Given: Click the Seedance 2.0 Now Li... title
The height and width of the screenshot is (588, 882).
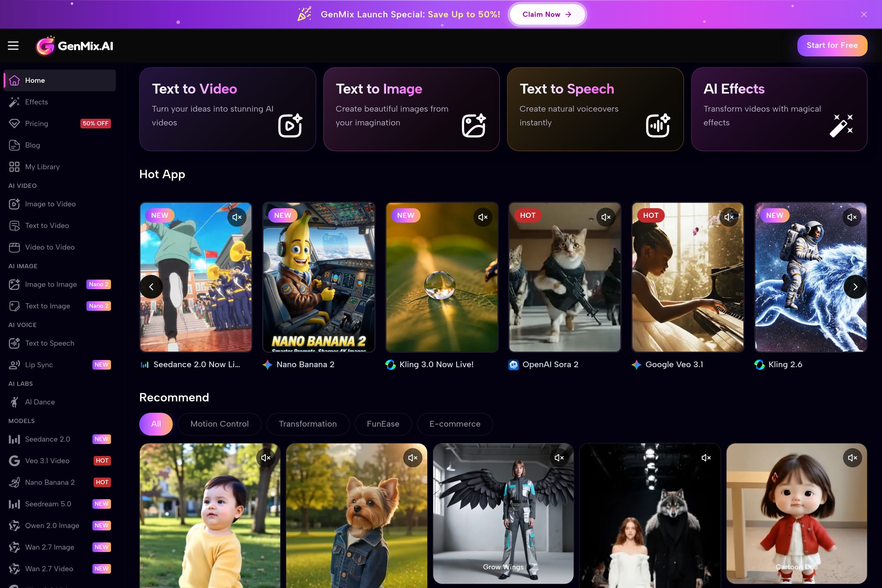Looking at the screenshot, I should [196, 364].
